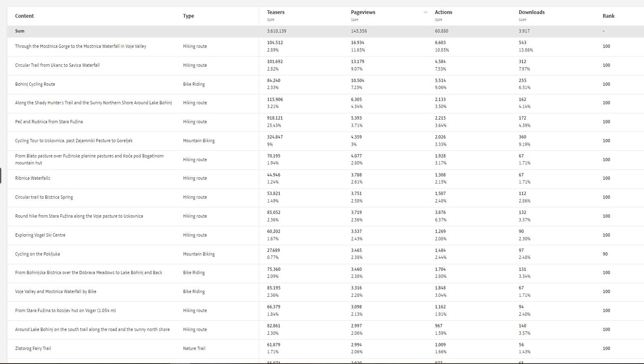644x364 pixels.
Task: Click pageviews value 10,504
Action: pyautogui.click(x=358, y=80)
